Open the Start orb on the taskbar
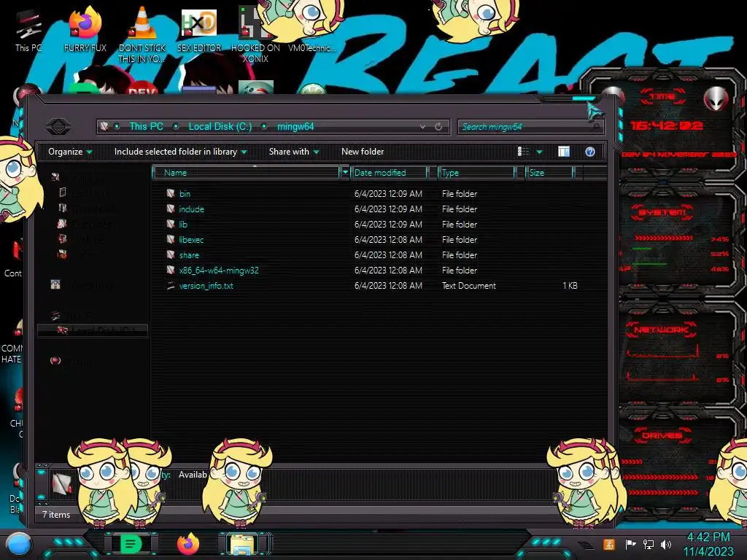747x560 pixels. (19, 544)
